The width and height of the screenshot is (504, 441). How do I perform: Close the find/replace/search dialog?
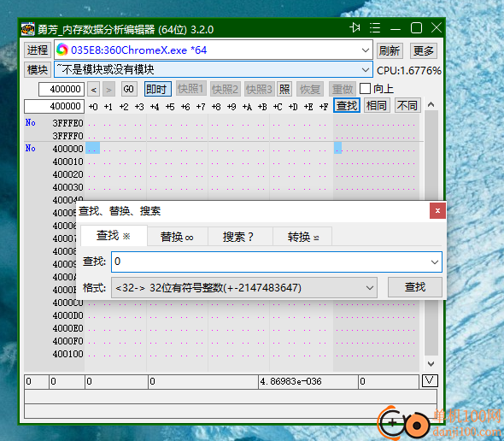pyautogui.click(x=437, y=211)
